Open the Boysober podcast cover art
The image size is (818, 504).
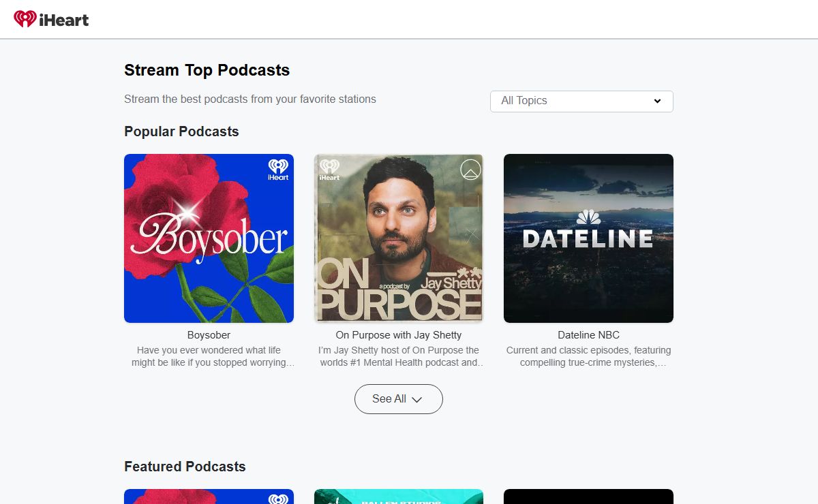point(209,238)
